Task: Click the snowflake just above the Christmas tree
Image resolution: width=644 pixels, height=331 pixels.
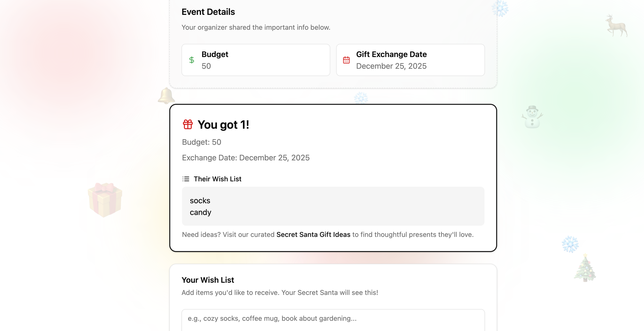Action: [570, 244]
